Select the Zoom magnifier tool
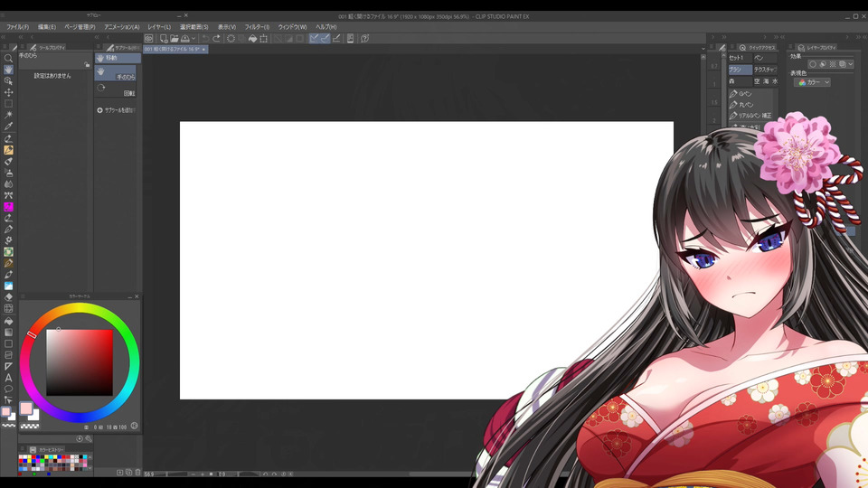This screenshot has height=488, width=868. tap(8, 58)
